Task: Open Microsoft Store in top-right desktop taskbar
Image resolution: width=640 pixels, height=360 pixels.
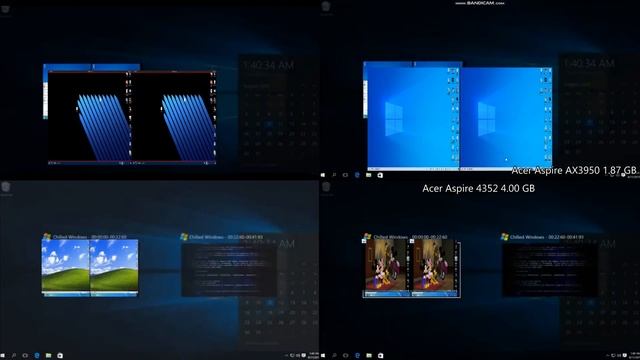Action: point(380,175)
